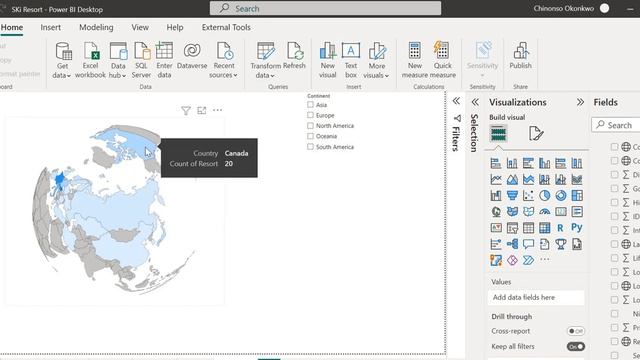Select the funnel chart visual
Viewport: 640px width, 360px height.
(512, 196)
